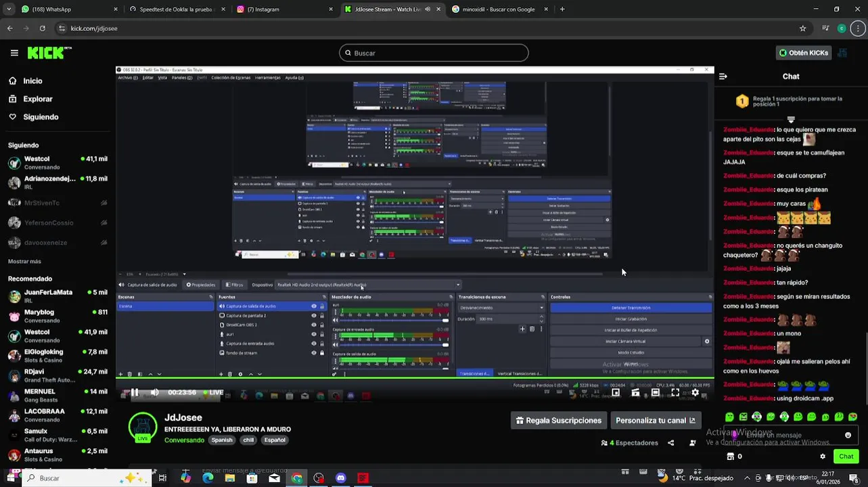Click Personaliza tu canal button
The image size is (868, 487).
656,420
